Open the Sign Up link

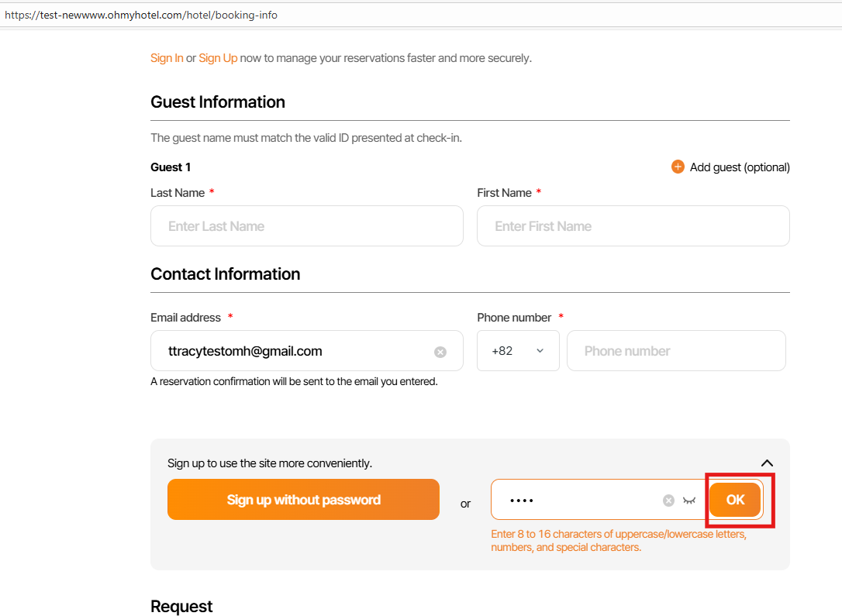pos(218,58)
